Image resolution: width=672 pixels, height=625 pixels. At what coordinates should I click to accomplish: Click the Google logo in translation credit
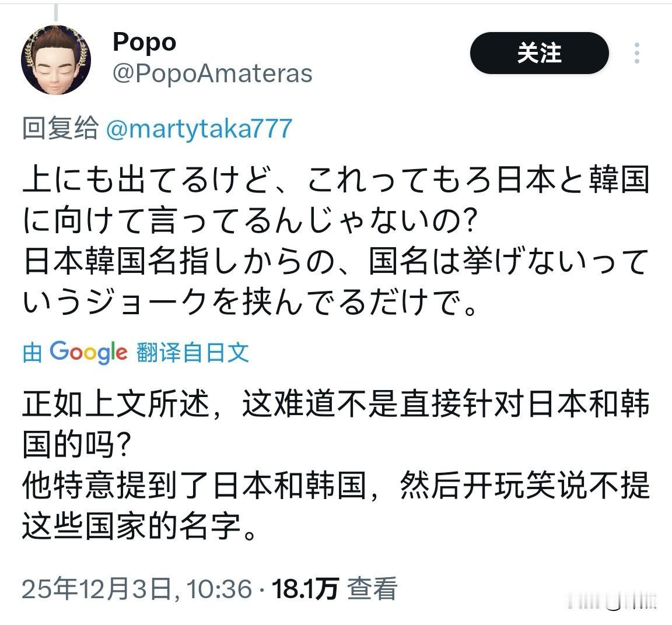[89, 353]
